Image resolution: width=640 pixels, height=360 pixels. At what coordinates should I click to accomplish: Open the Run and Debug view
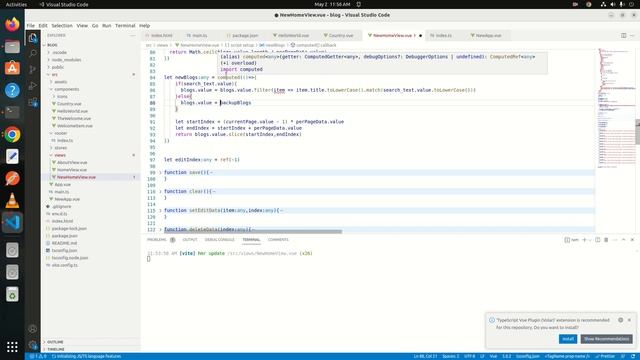click(x=33, y=86)
